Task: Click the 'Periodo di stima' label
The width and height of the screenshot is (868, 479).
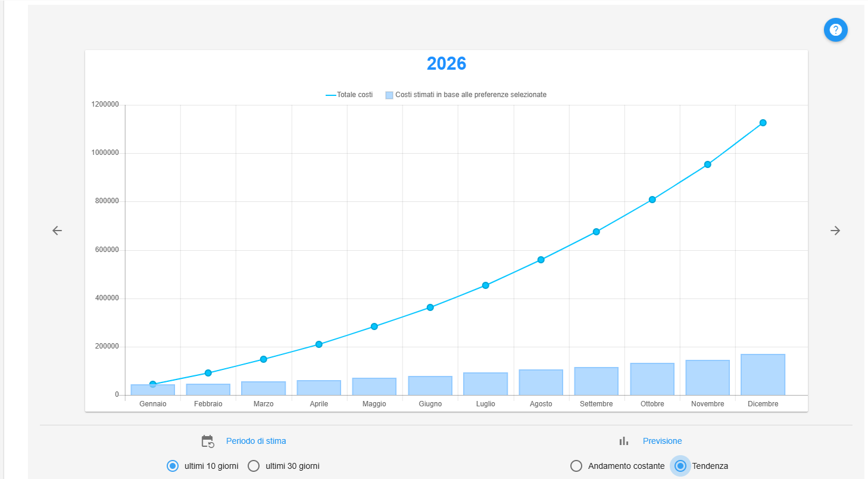Action: pyautogui.click(x=256, y=441)
